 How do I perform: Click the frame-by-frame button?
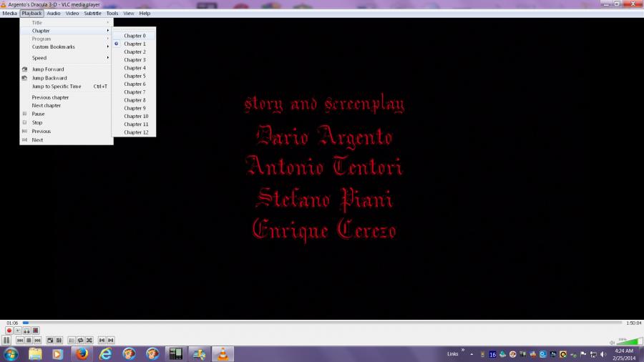[36, 331]
